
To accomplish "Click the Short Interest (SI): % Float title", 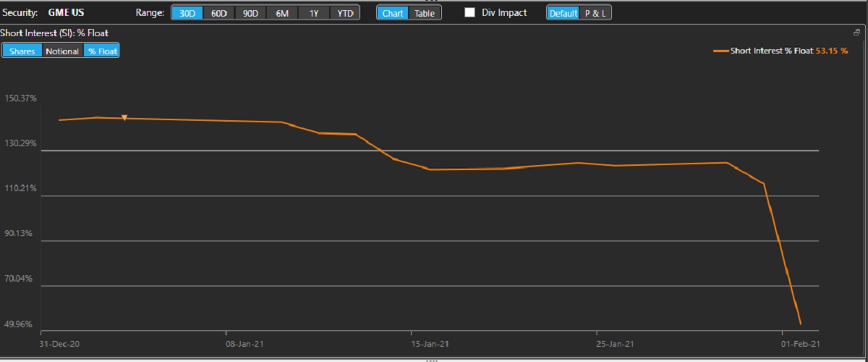I will pyautogui.click(x=54, y=33).
